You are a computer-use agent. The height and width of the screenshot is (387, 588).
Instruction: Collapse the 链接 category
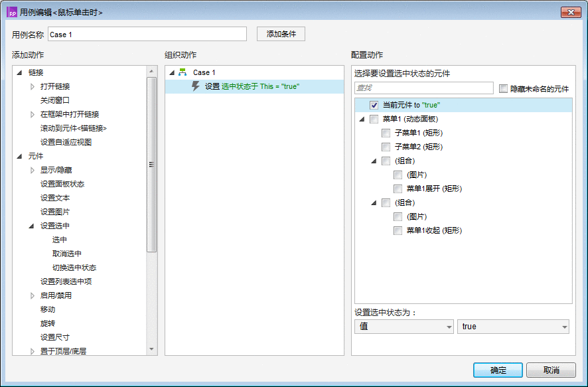click(19, 72)
